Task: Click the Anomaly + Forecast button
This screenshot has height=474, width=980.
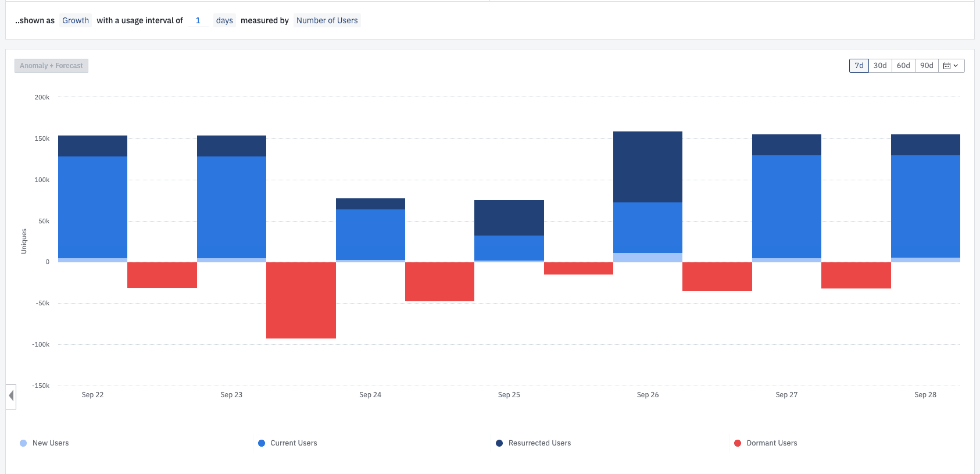Action: click(x=51, y=66)
